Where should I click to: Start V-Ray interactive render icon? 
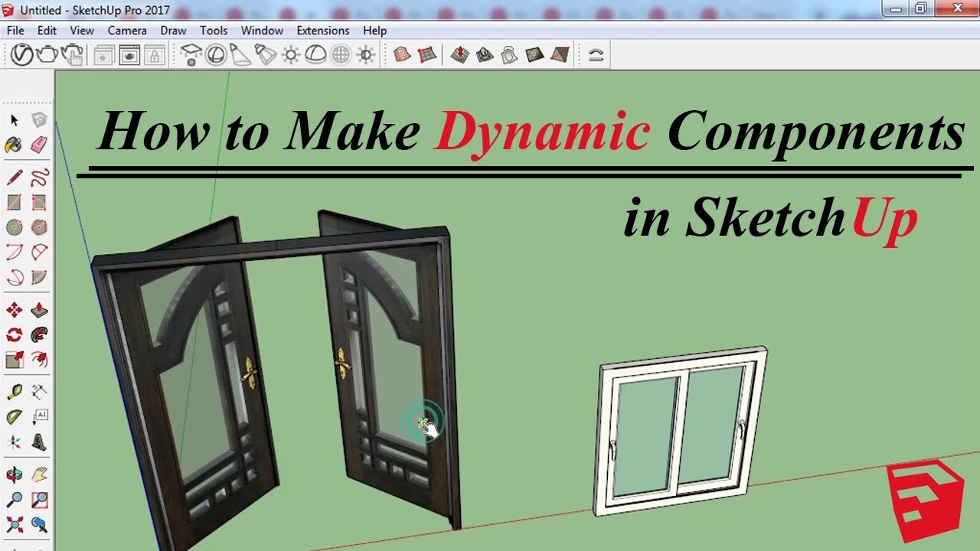(x=73, y=55)
